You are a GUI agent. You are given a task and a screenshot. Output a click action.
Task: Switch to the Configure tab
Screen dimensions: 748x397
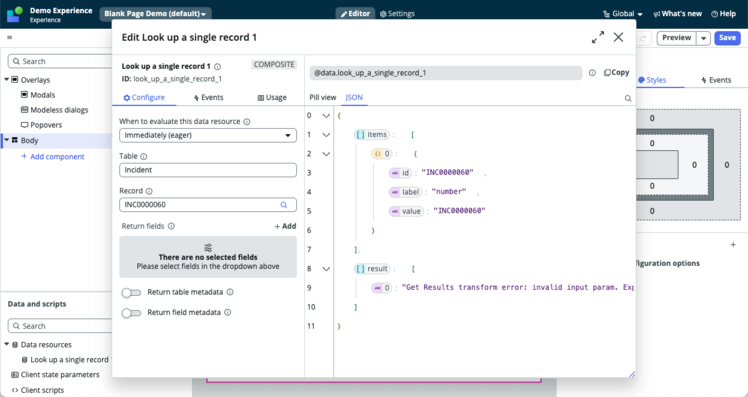tap(144, 97)
